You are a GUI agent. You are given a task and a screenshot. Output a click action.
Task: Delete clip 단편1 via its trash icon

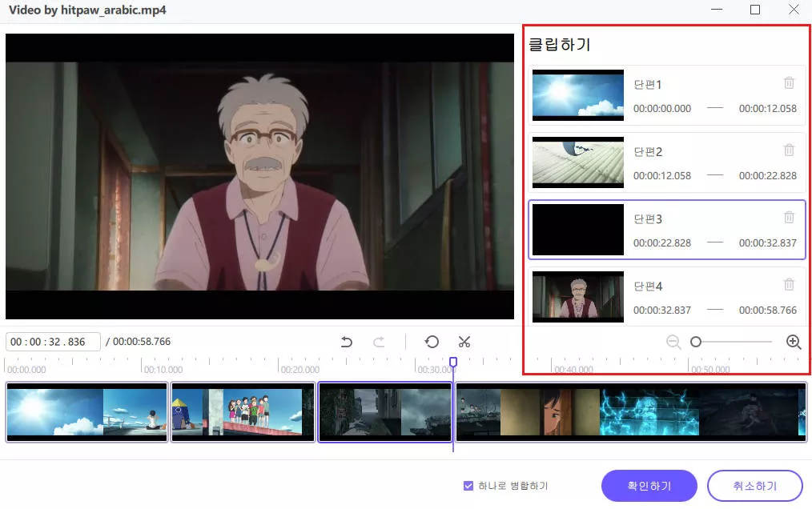click(x=789, y=82)
